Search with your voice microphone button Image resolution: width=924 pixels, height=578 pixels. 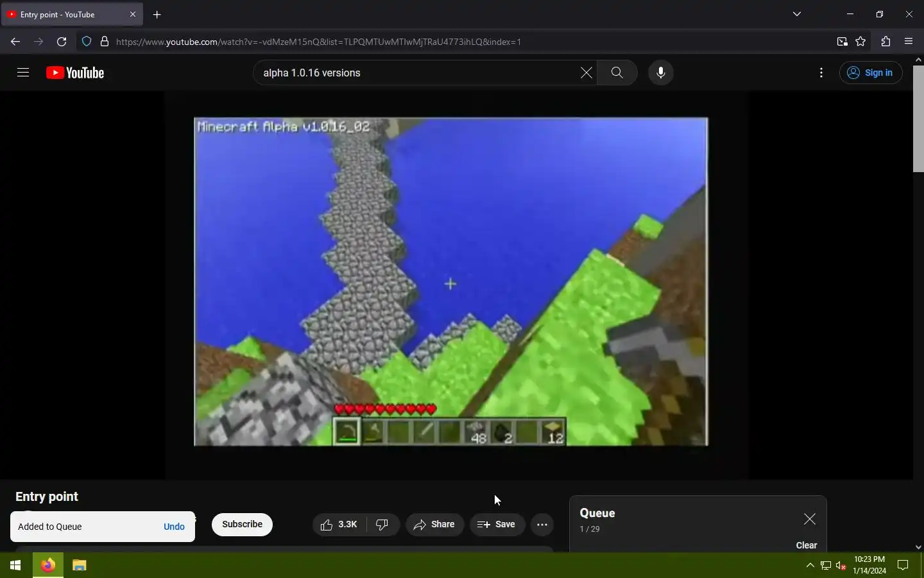661,73
